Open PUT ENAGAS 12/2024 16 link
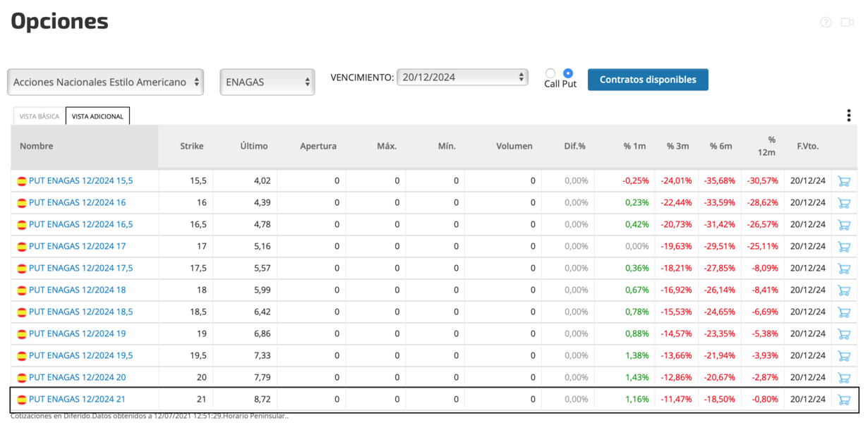The image size is (868, 430). [x=77, y=202]
